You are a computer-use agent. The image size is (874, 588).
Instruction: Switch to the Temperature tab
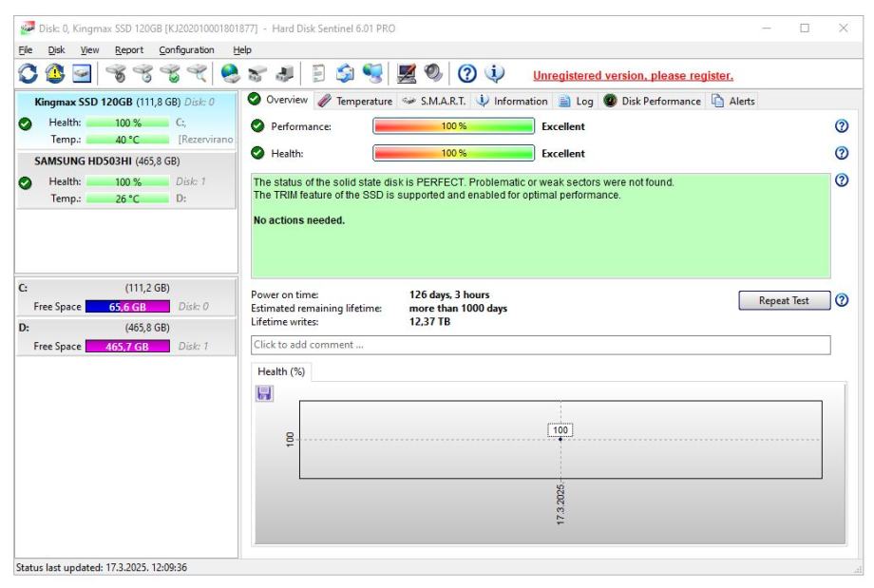(355, 101)
